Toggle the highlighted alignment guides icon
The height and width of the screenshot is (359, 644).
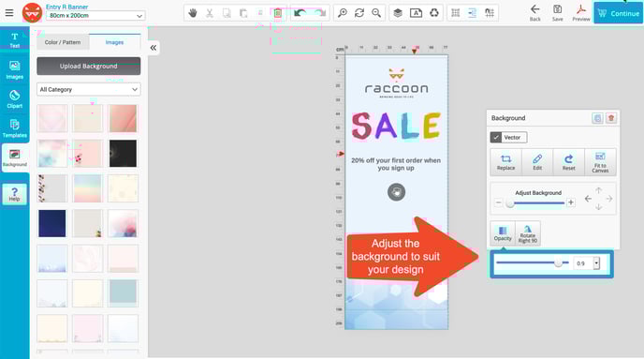coord(473,13)
